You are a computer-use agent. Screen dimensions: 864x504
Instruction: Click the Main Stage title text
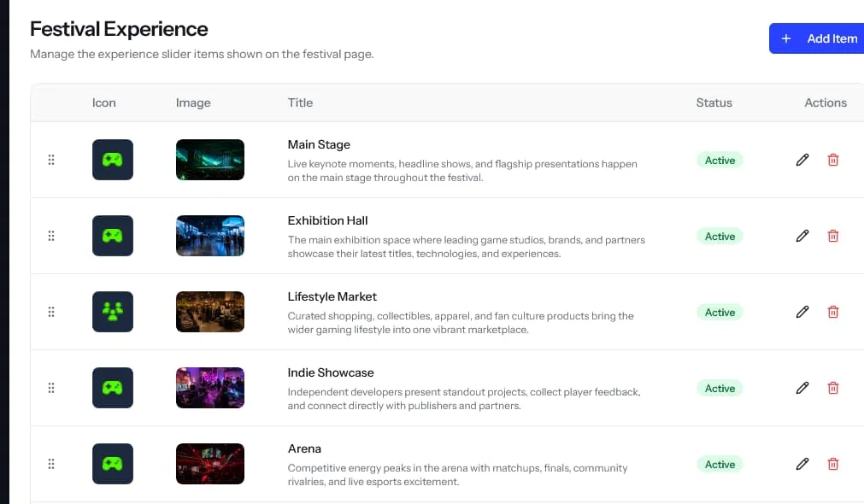pyautogui.click(x=319, y=144)
